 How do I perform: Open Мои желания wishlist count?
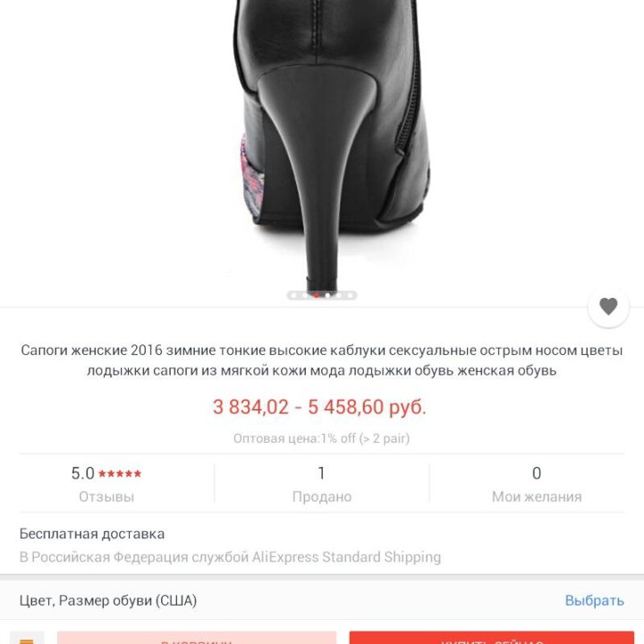(537, 484)
